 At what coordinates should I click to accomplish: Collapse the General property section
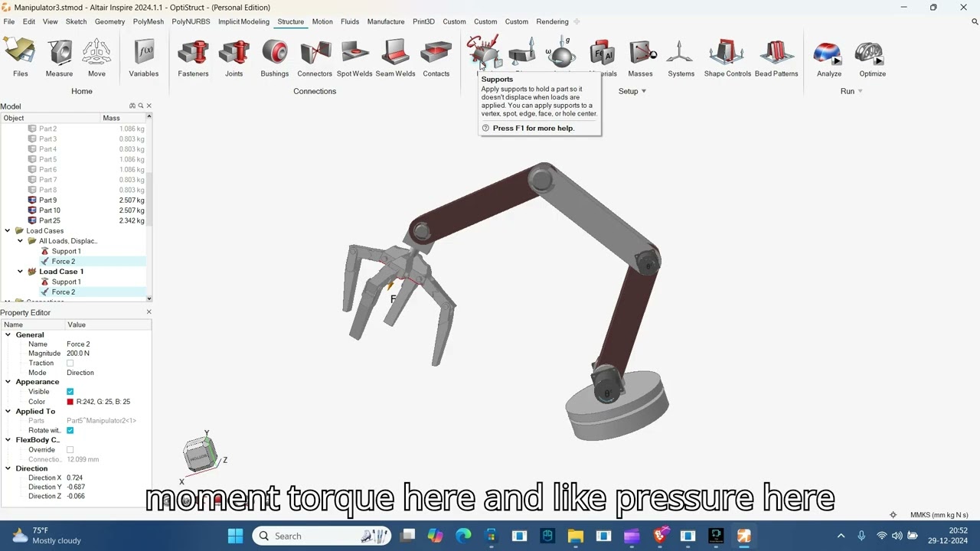point(8,334)
